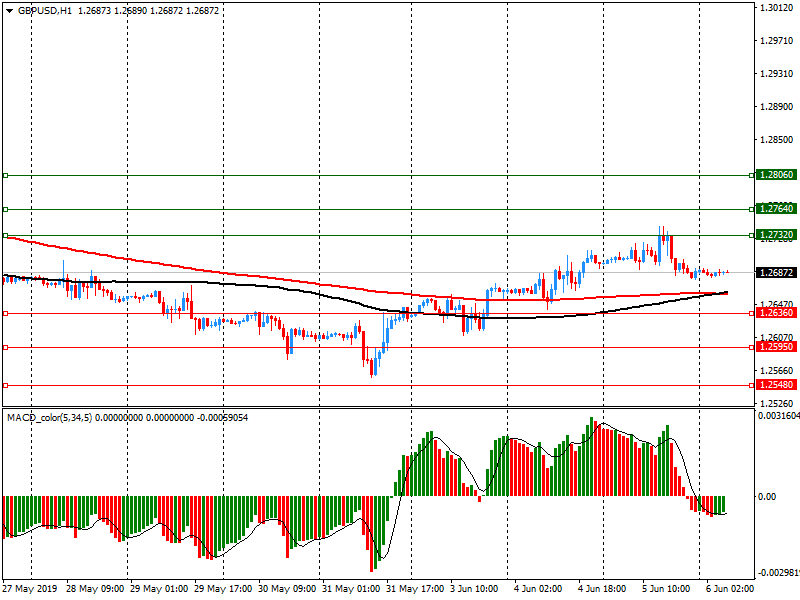
Task: Open the chart dropdown arrow beside GBPUSD,H1
Action: (x=9, y=10)
